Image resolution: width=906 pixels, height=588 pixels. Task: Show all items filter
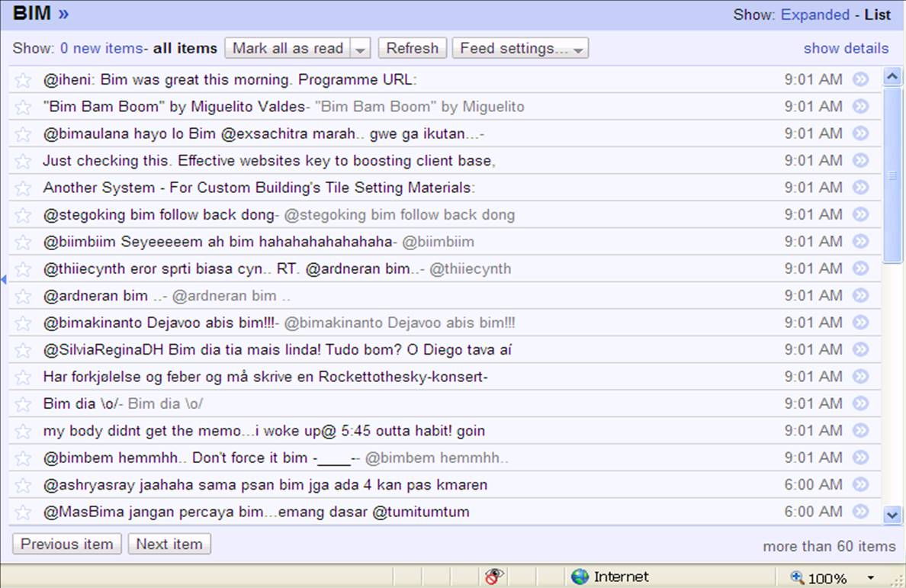click(185, 49)
